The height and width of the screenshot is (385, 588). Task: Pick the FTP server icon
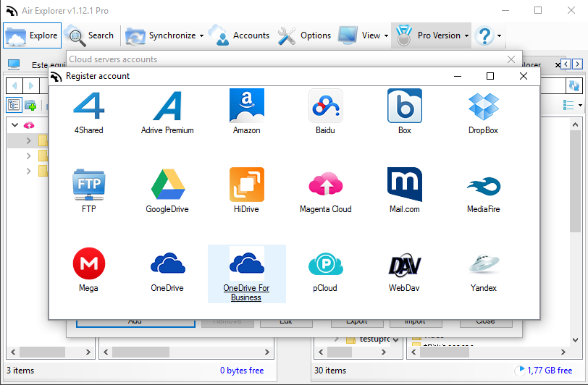click(89, 185)
